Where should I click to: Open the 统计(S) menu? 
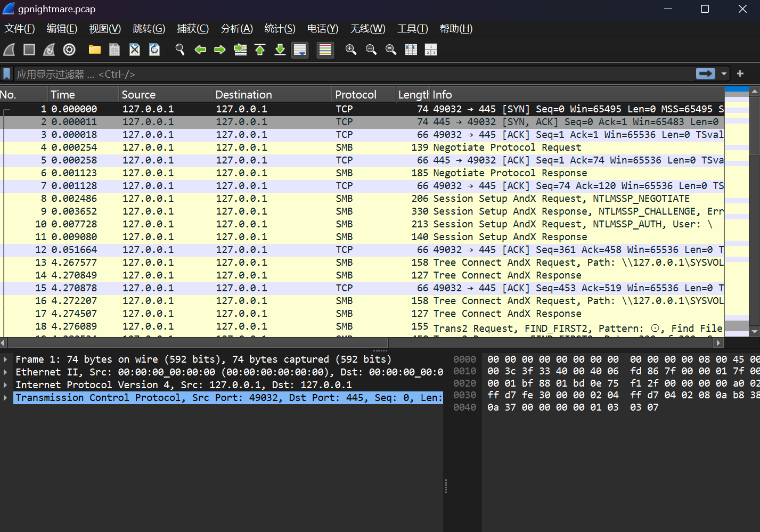(280, 28)
